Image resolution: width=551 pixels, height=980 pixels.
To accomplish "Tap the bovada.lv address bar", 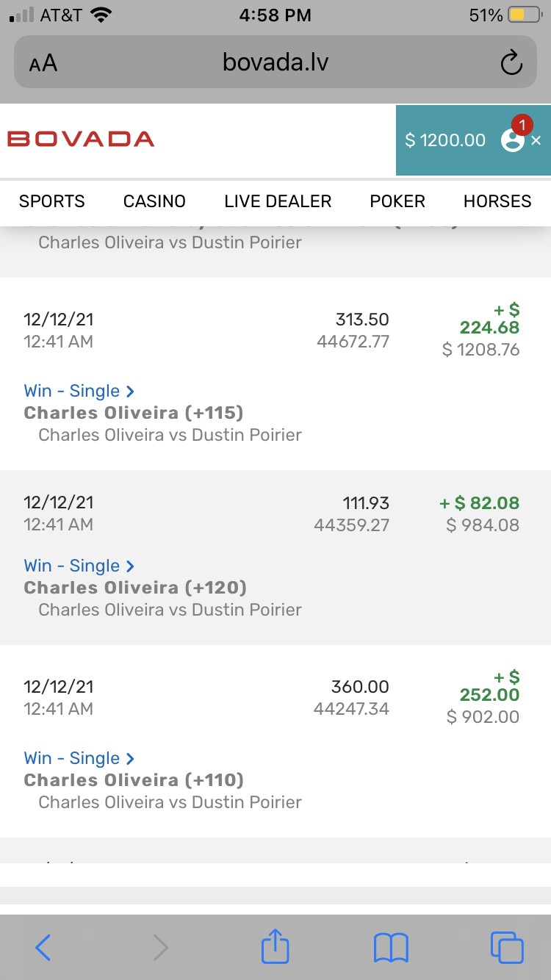I will (x=275, y=63).
